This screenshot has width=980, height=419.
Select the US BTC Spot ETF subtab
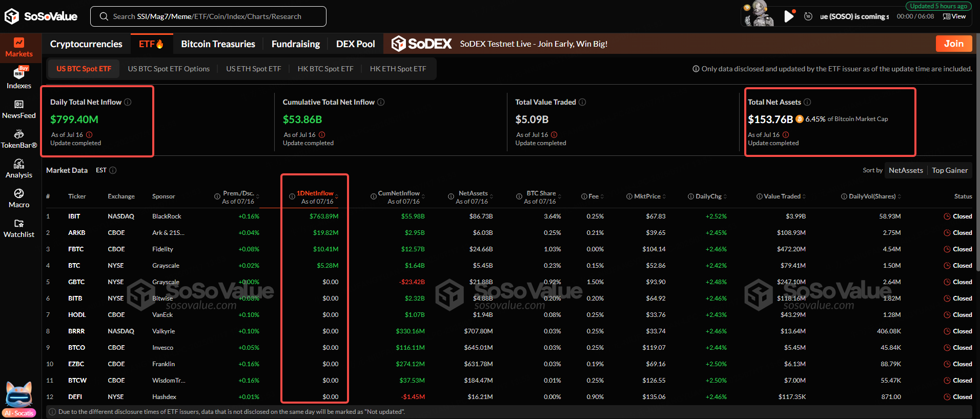tap(84, 69)
